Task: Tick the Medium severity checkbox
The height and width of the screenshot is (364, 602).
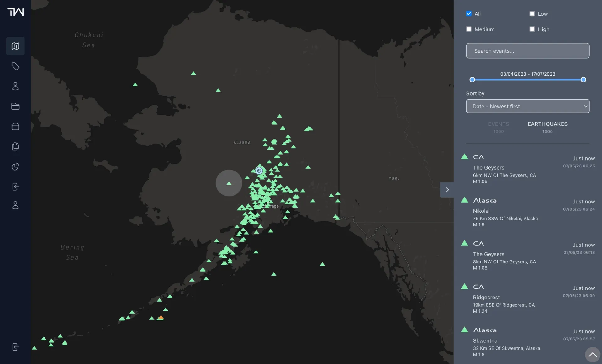Action: (469, 29)
